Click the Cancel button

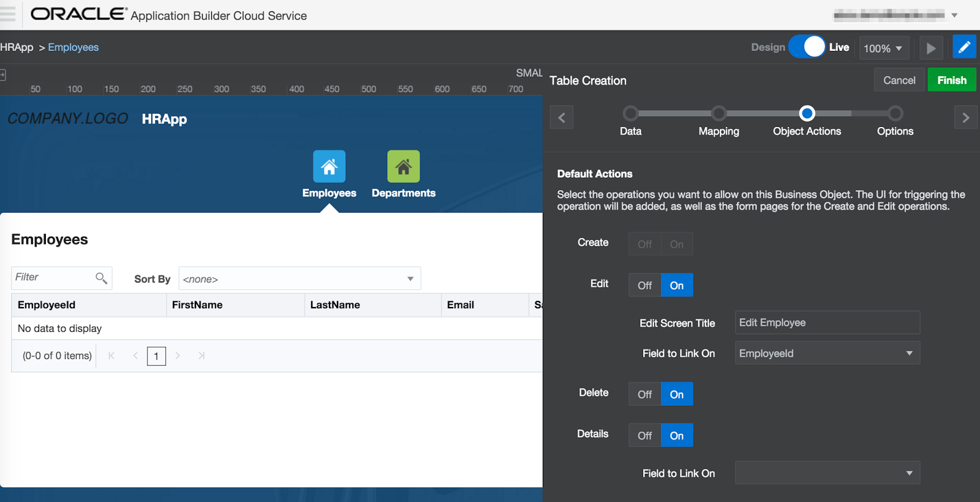[x=899, y=80]
